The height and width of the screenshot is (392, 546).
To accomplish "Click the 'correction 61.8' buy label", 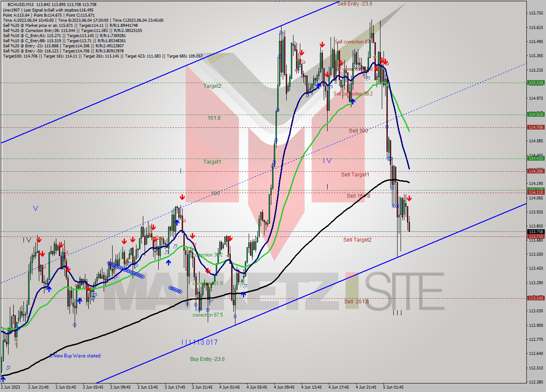I will coord(208,283).
